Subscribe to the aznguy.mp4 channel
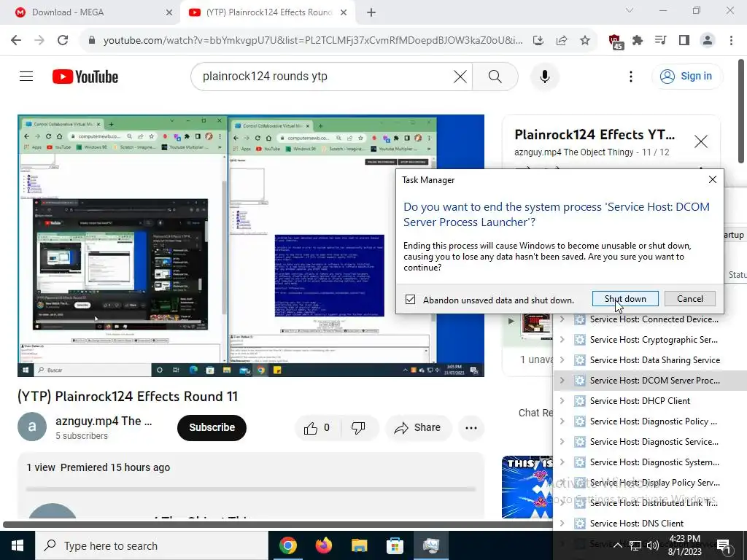The width and height of the screenshot is (747, 560). click(x=212, y=427)
